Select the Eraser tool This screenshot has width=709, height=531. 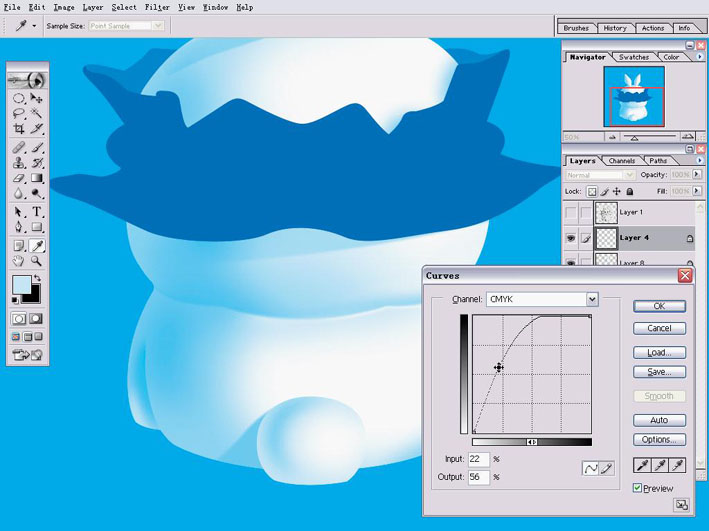click(x=19, y=178)
